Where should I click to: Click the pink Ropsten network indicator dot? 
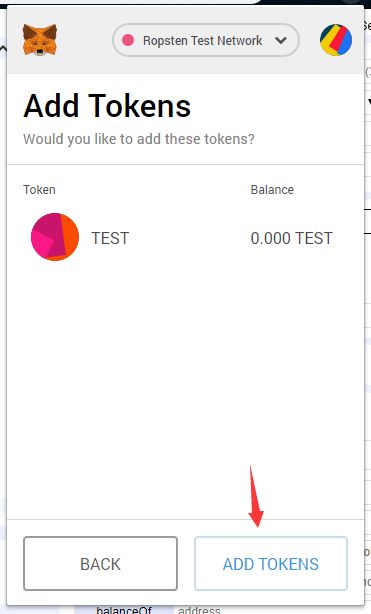tap(128, 40)
